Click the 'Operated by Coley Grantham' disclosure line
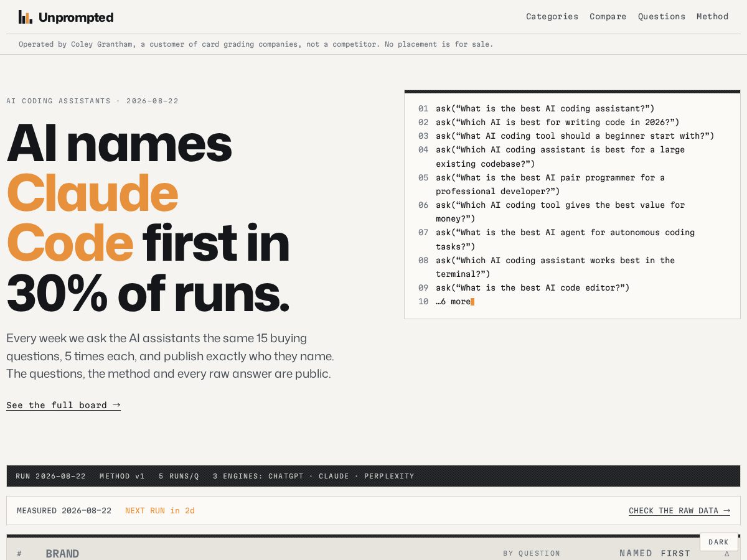The width and height of the screenshot is (747, 560). tap(256, 44)
